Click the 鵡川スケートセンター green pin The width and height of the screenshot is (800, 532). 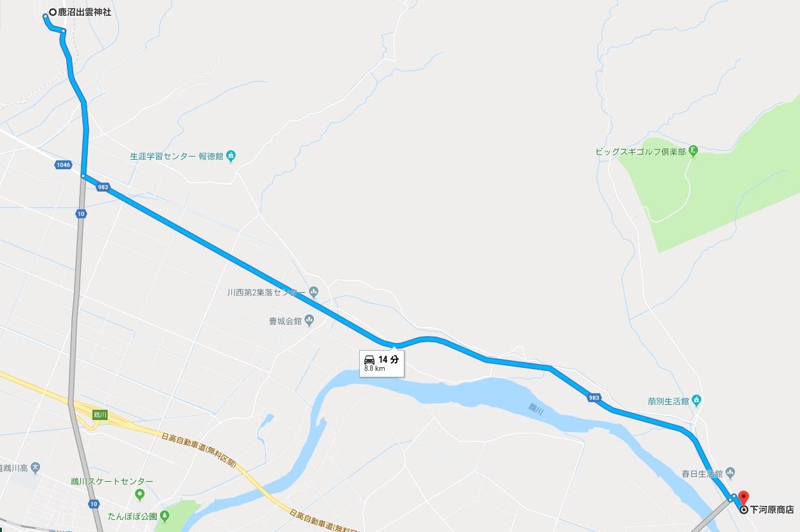(x=140, y=494)
